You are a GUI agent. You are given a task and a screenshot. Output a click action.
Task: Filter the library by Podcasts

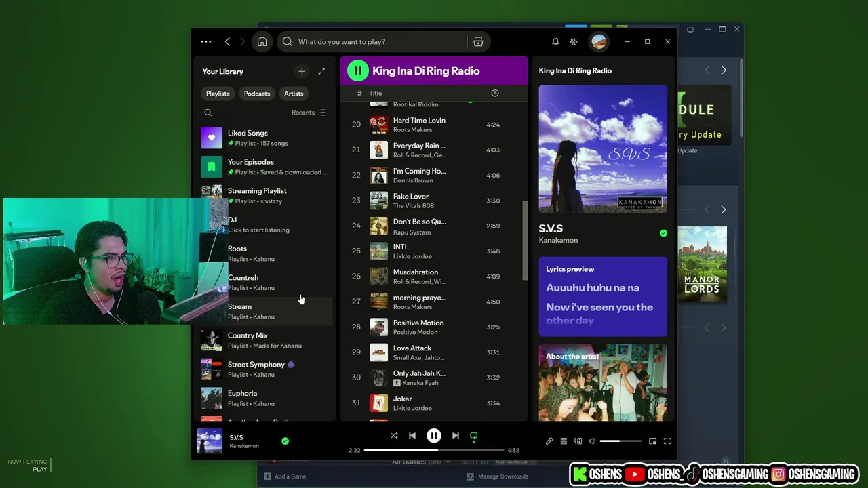pos(257,94)
